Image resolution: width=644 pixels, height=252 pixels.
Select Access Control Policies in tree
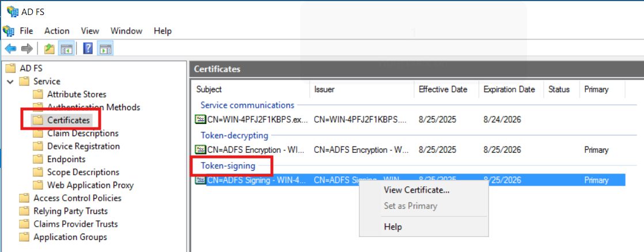tap(77, 198)
